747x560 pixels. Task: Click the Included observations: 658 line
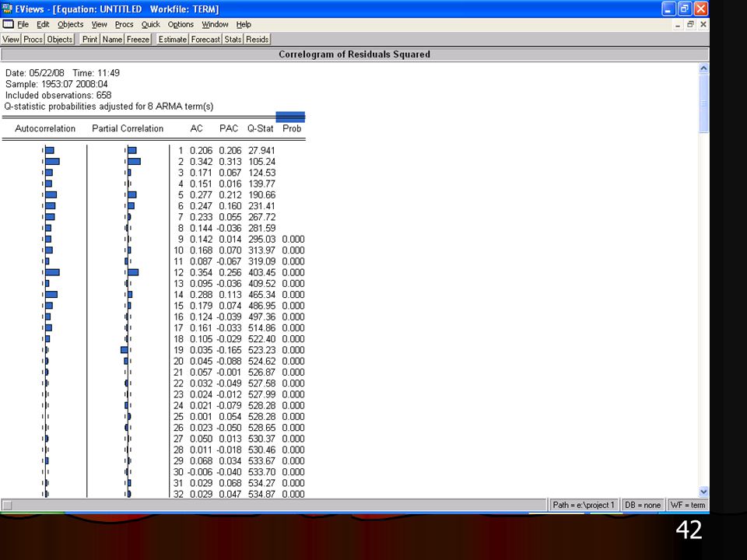point(58,95)
